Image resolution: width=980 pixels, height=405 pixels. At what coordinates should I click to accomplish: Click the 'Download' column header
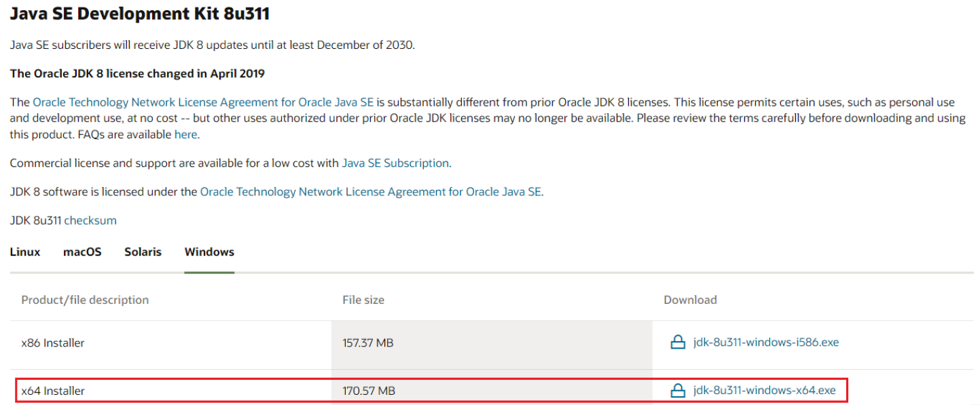click(x=690, y=300)
